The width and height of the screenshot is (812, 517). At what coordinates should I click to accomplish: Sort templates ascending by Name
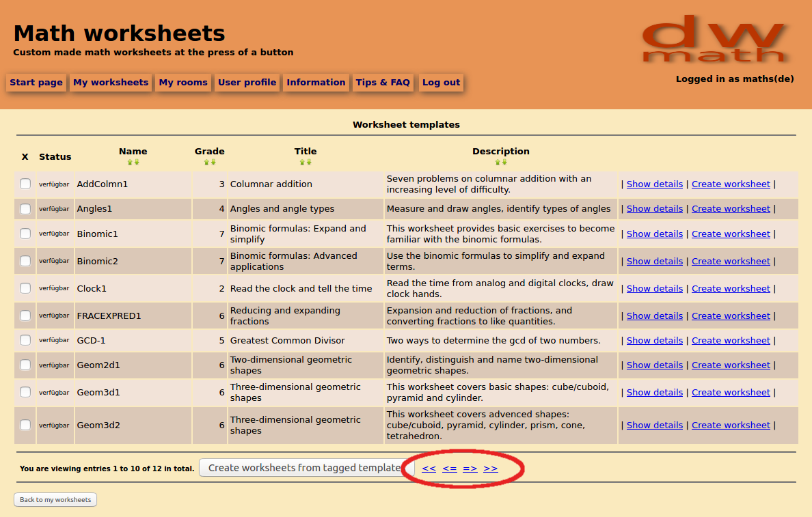pyautogui.click(x=130, y=162)
